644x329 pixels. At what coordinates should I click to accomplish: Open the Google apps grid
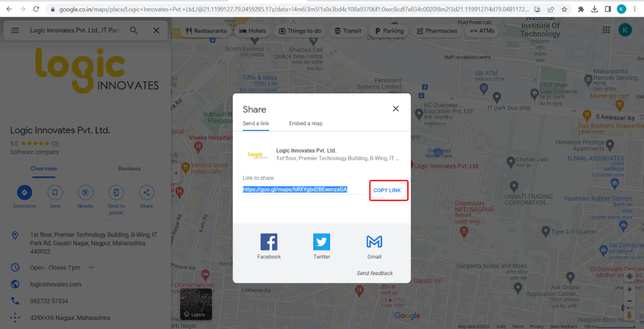606,30
